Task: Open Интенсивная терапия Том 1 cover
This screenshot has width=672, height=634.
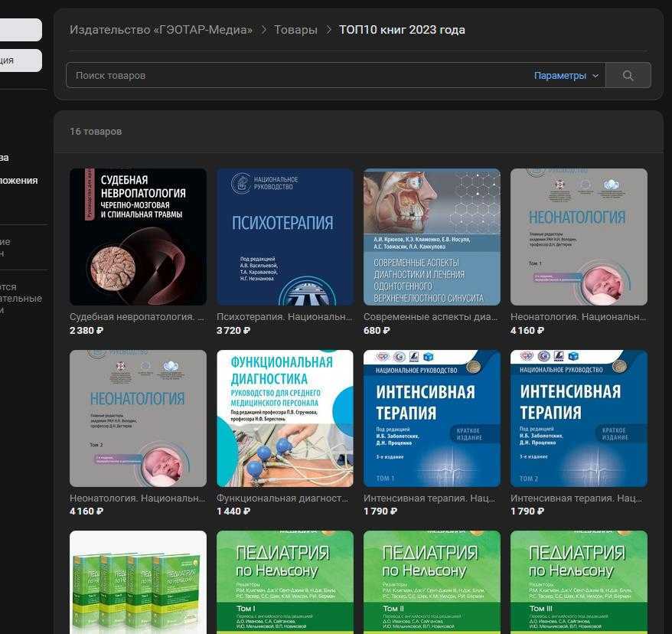Action: pos(432,418)
